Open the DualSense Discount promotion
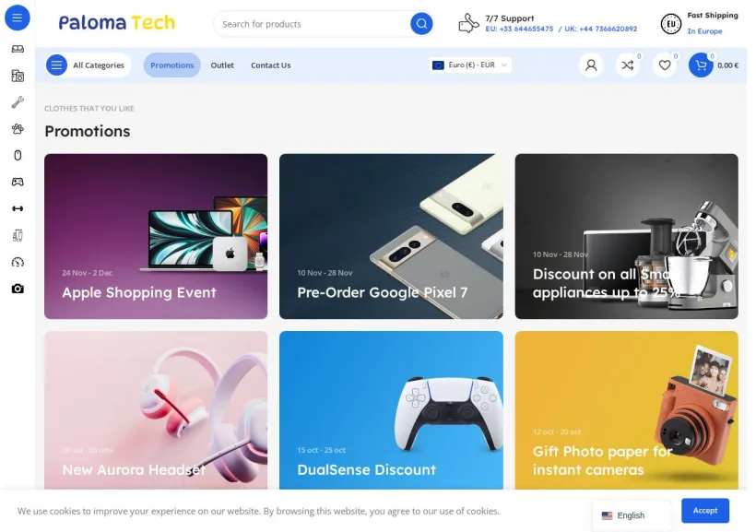The image size is (756, 532). pyautogui.click(x=391, y=410)
